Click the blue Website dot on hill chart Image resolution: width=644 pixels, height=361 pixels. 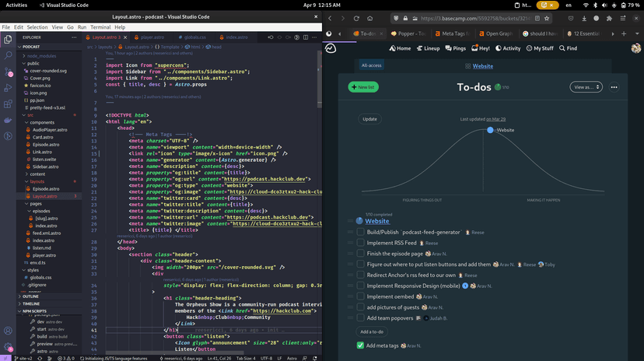491,130
